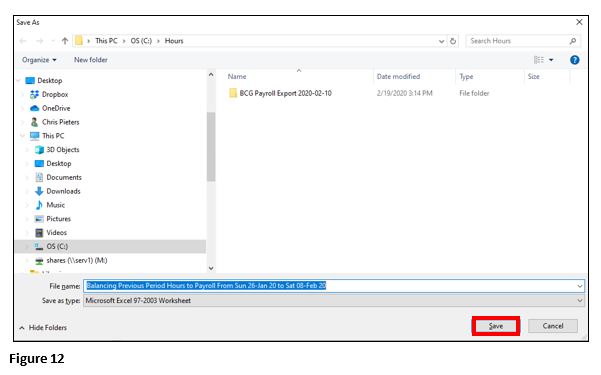Open the Organize menu
601x375 pixels.
[x=39, y=60]
